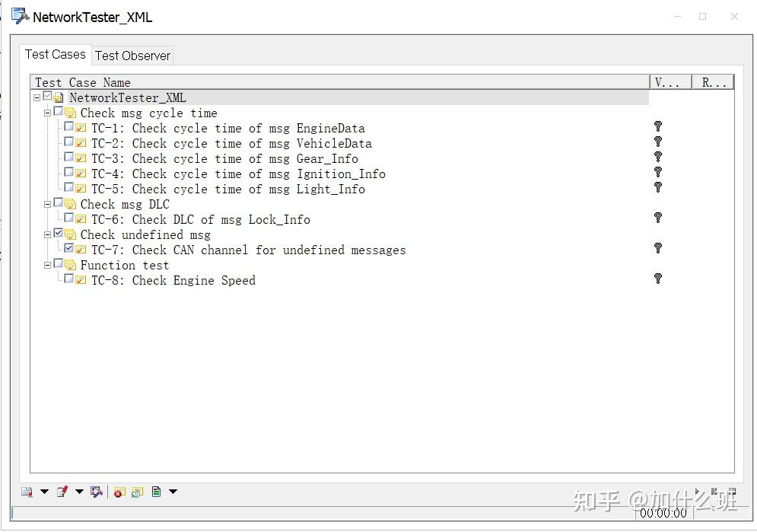This screenshot has width=757, height=532.
Task: Select the Test Cases tab
Action: tap(56, 54)
